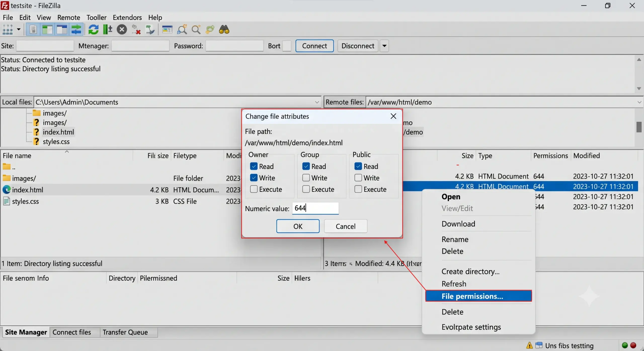Click the Numeric value input field
Screen dimensions: 644x351
[x=315, y=208]
